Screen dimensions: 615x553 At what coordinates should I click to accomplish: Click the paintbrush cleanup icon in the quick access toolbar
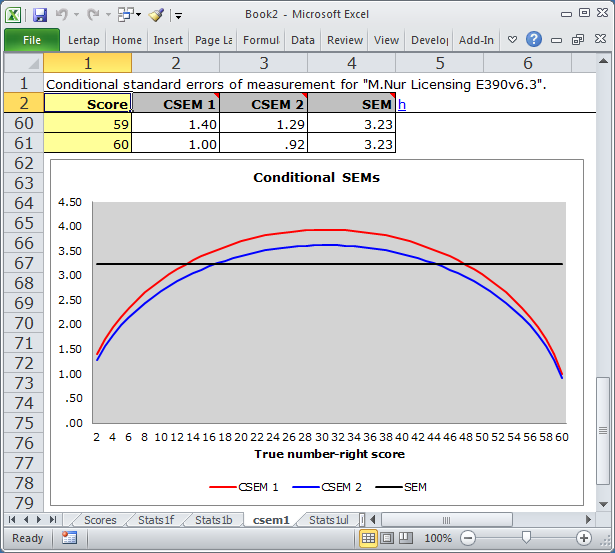[x=156, y=15]
